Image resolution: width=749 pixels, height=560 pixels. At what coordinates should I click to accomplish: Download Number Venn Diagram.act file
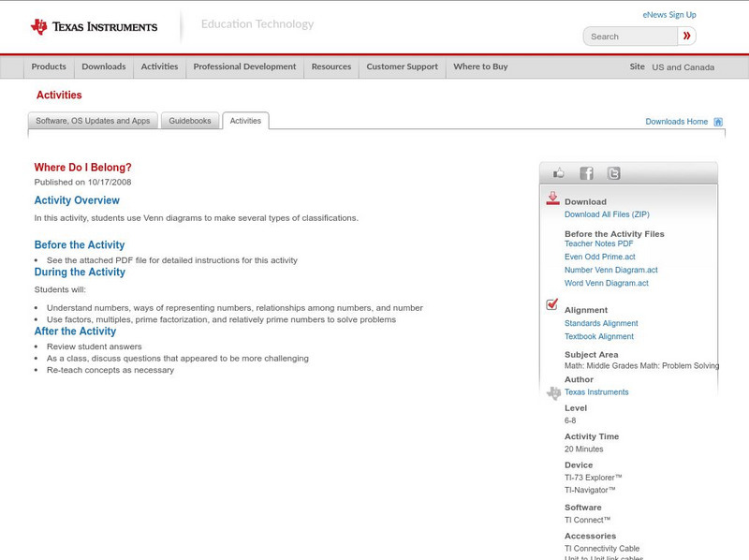pyautogui.click(x=611, y=270)
